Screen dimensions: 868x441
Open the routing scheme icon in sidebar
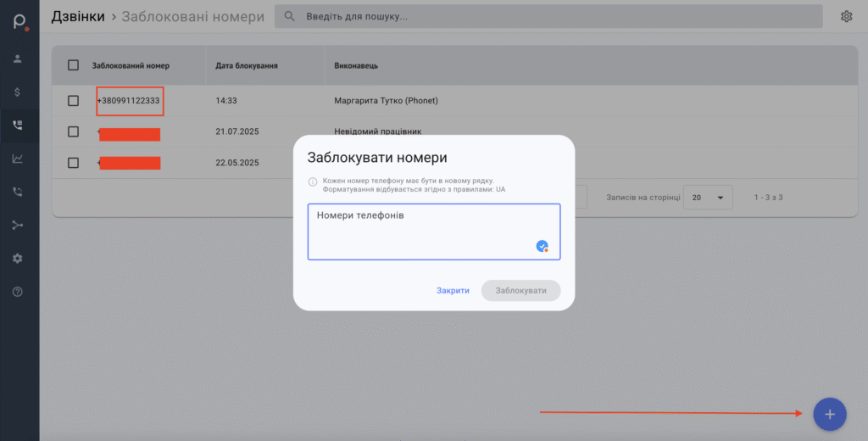[x=18, y=225]
